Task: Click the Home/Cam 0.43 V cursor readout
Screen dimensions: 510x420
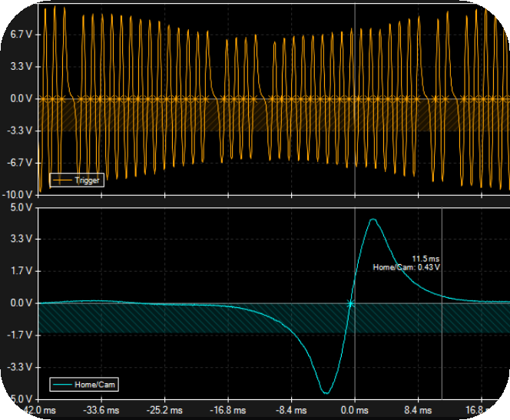Action: click(406, 267)
